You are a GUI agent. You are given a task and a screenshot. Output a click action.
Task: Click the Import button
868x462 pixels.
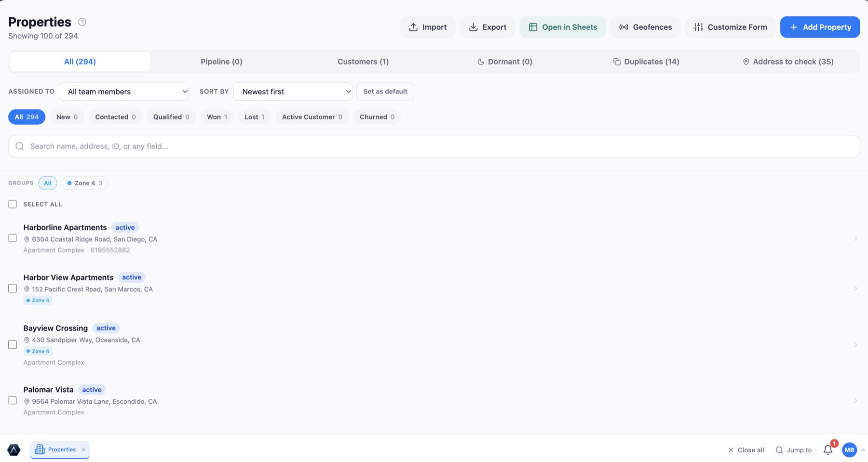point(427,27)
